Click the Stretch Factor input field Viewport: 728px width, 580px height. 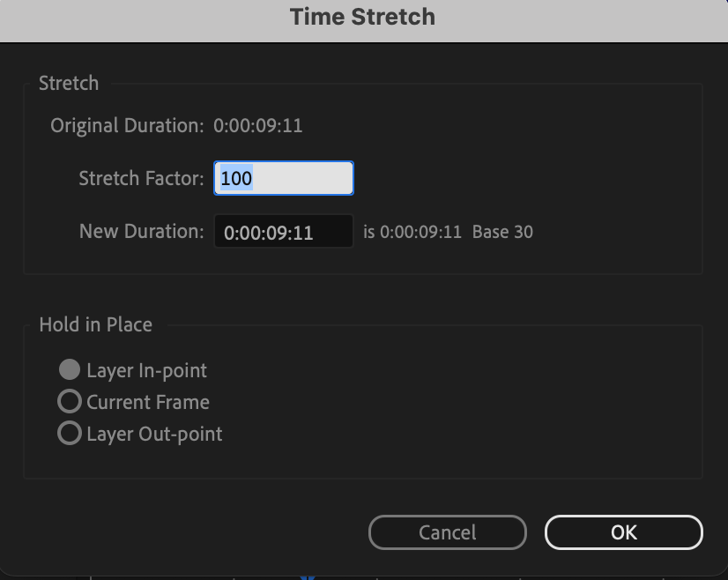283,178
